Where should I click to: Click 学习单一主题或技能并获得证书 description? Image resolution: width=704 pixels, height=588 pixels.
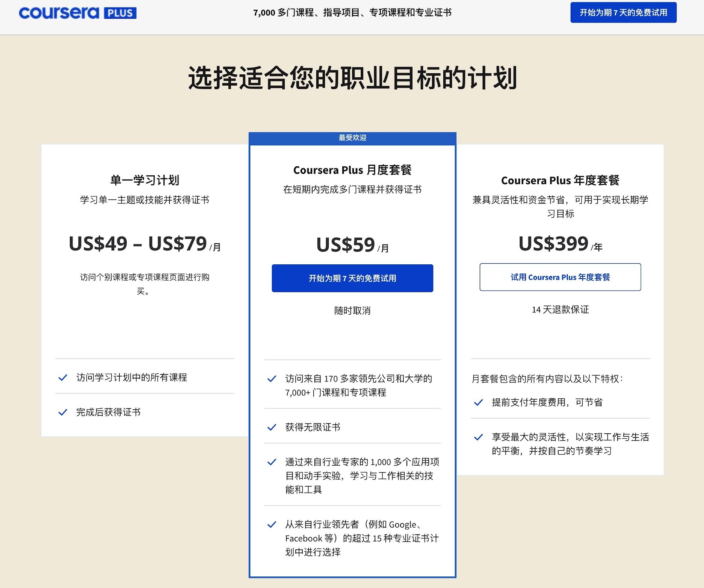click(145, 200)
